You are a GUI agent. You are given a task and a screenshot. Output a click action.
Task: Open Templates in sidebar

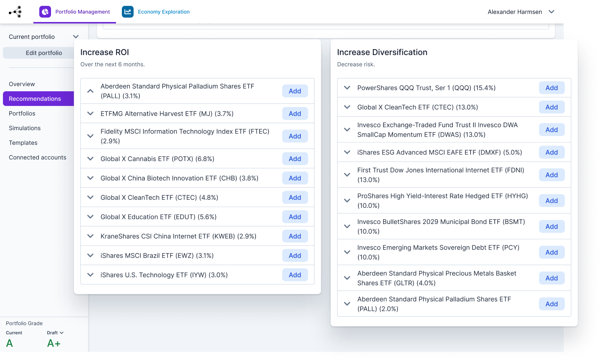[23, 143]
